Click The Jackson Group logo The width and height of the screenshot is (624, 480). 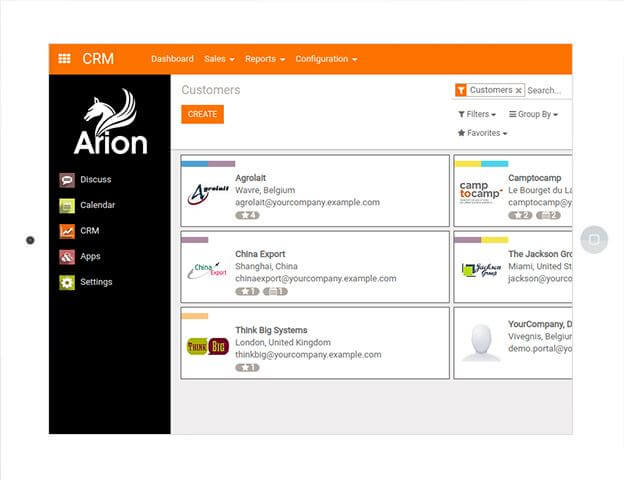[481, 269]
